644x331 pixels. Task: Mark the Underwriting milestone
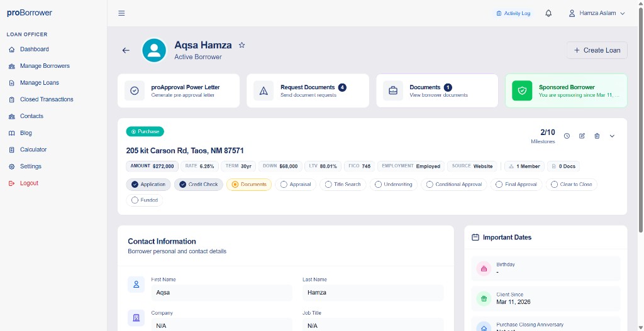coord(394,185)
